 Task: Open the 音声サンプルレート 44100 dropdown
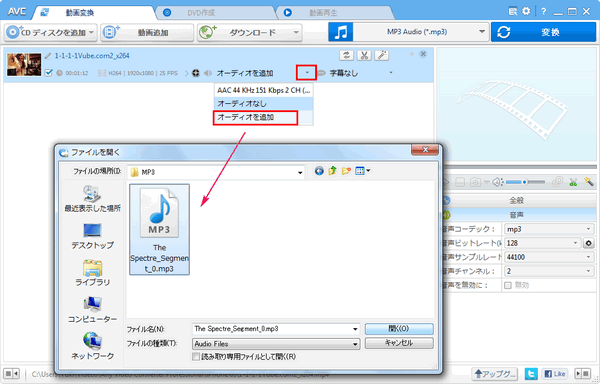pos(549,257)
